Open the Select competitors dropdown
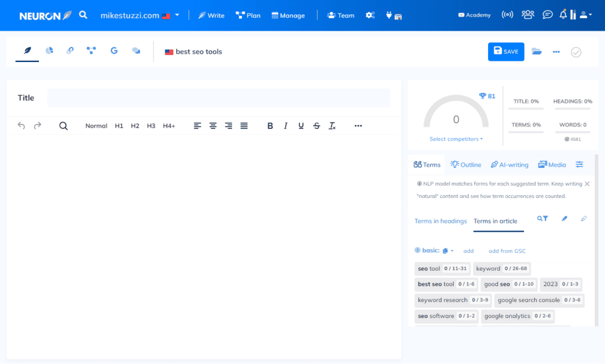Image resolution: width=605 pixels, height=364 pixels. point(456,139)
